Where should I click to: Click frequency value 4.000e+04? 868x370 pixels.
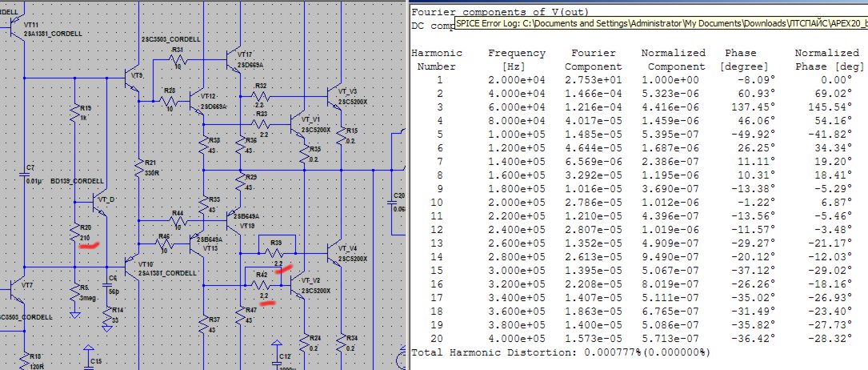click(x=517, y=93)
